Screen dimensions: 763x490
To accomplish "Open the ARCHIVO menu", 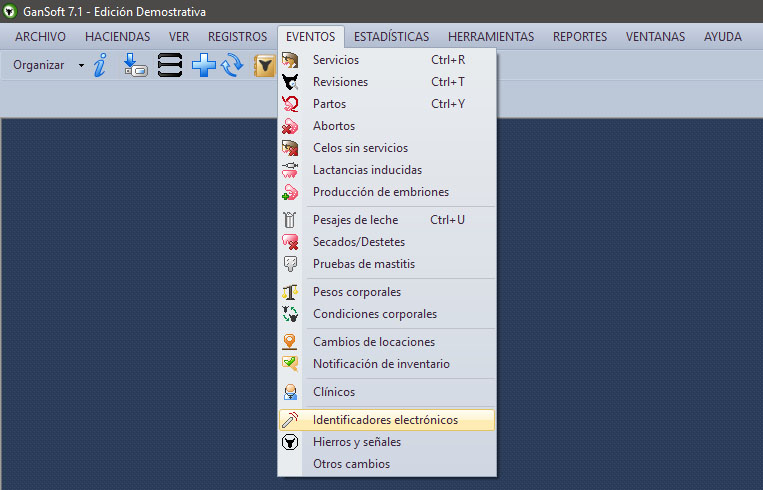I will click(x=40, y=36).
